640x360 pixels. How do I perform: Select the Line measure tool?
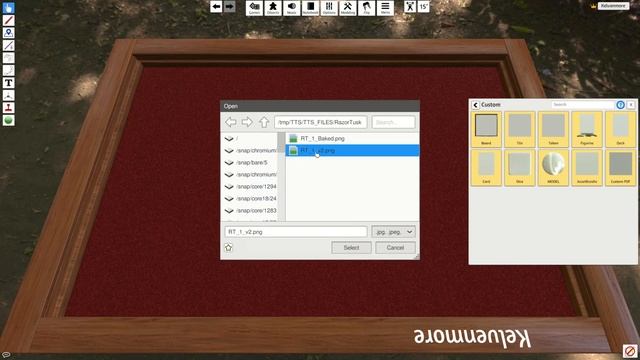click(x=9, y=45)
